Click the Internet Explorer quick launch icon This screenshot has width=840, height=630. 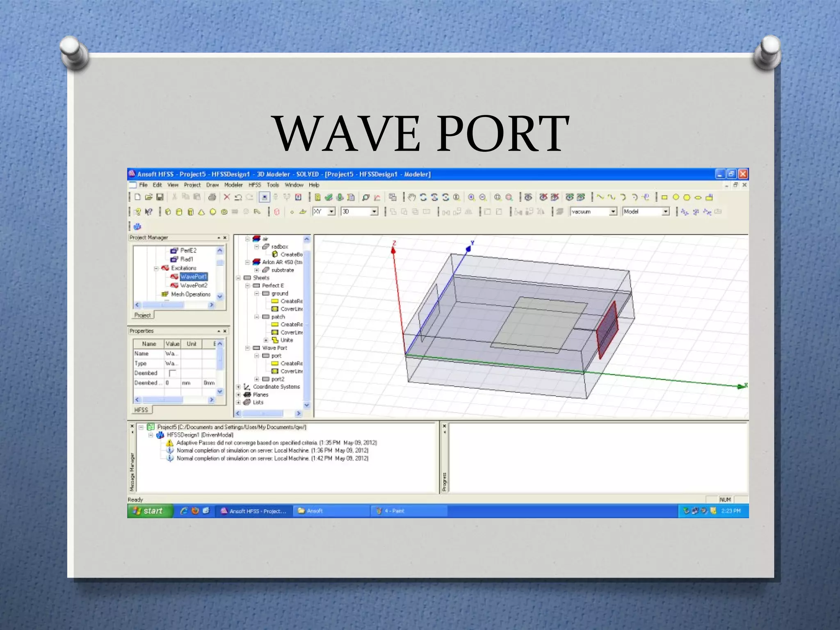pos(184,511)
